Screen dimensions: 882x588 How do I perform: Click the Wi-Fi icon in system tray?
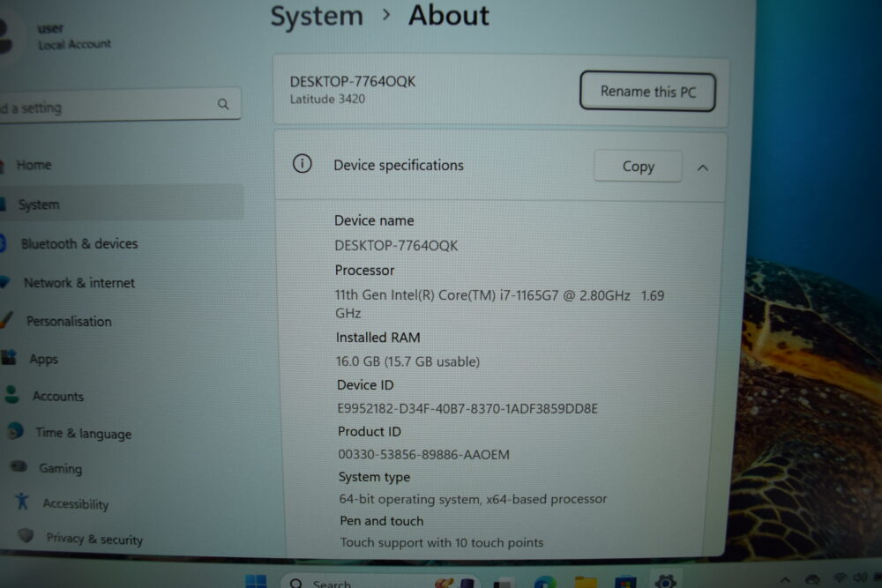click(840, 577)
